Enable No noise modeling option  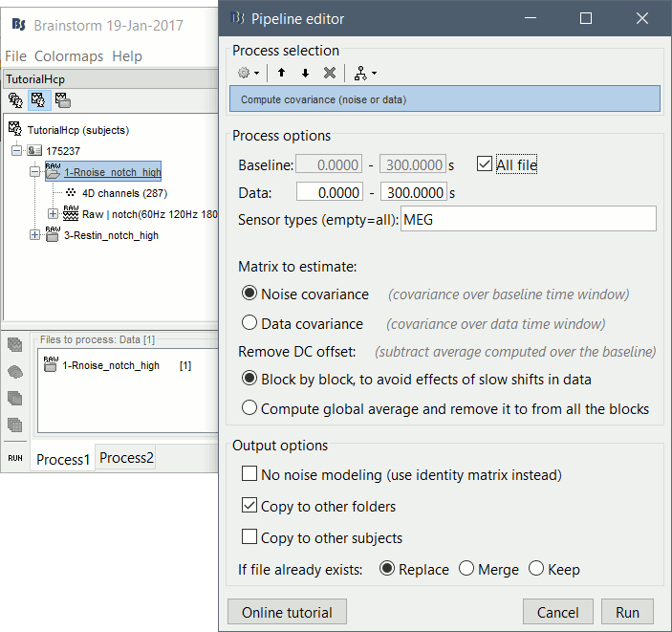(x=249, y=474)
